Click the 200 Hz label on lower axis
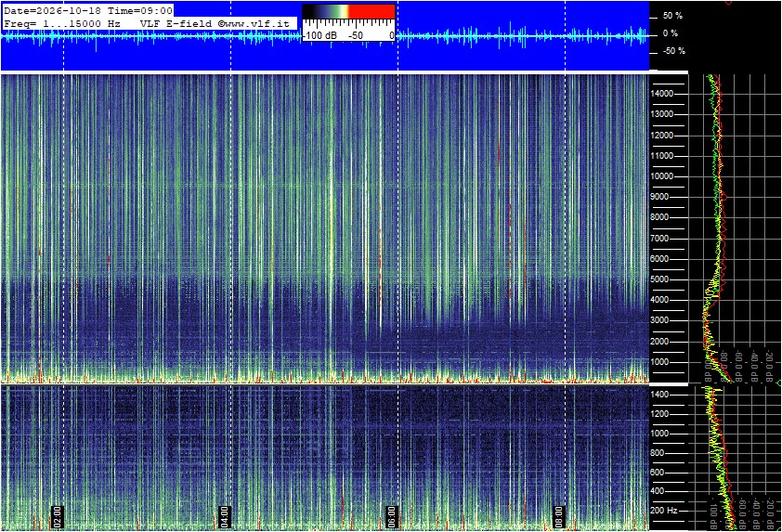The height and width of the screenshot is (532, 782). [x=664, y=511]
